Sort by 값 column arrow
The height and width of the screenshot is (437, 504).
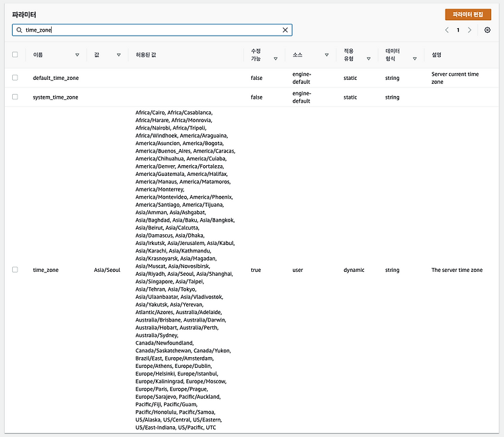(118, 55)
